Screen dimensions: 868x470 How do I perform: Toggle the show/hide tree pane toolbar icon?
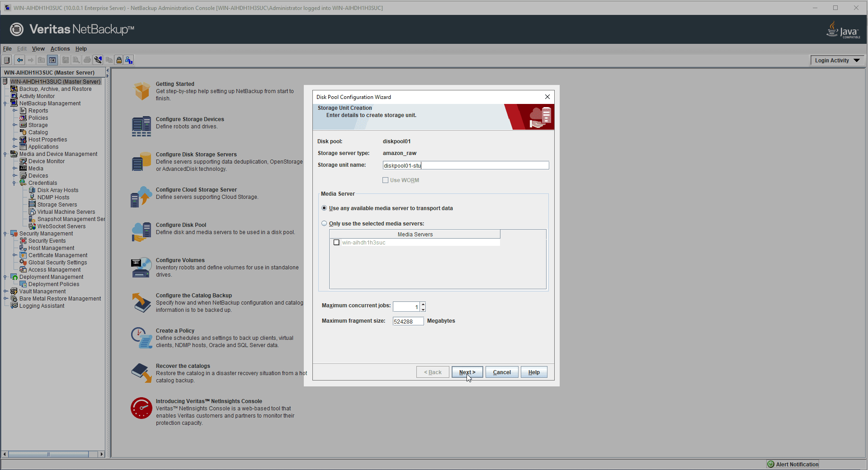coord(52,60)
